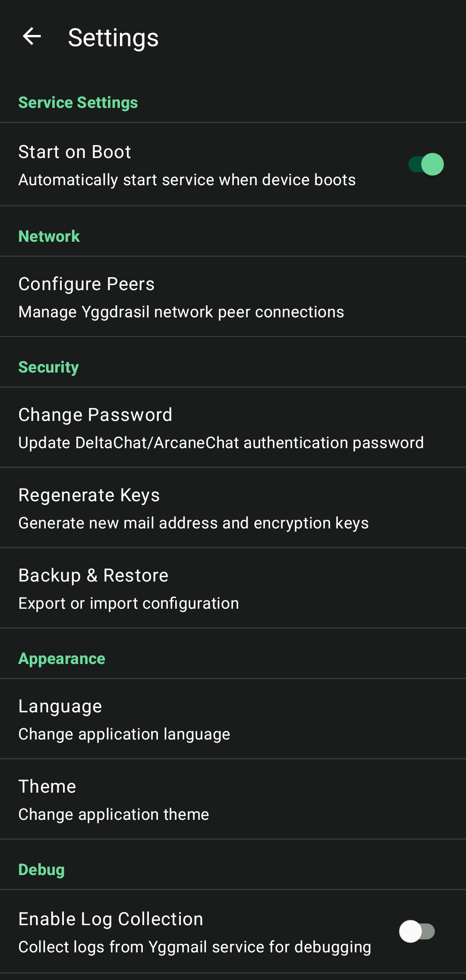Open Backup & Restore options
The image size is (466, 980).
pos(93,575)
